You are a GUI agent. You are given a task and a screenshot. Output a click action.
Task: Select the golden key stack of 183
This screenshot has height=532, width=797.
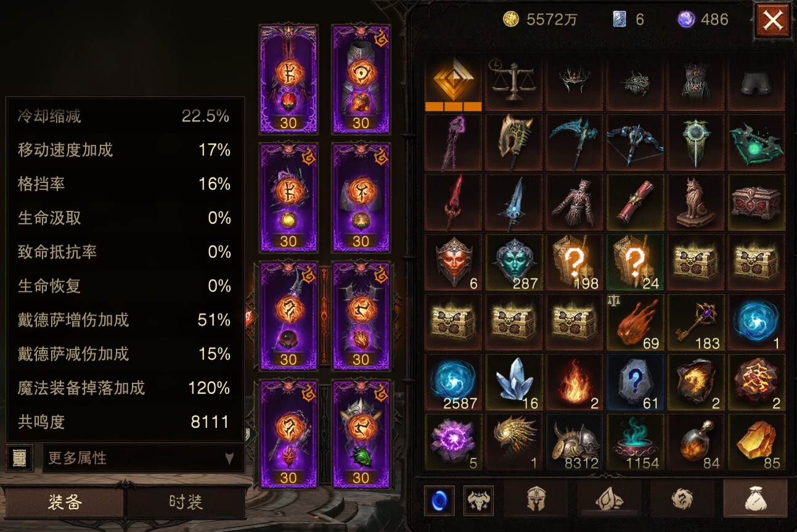point(695,323)
